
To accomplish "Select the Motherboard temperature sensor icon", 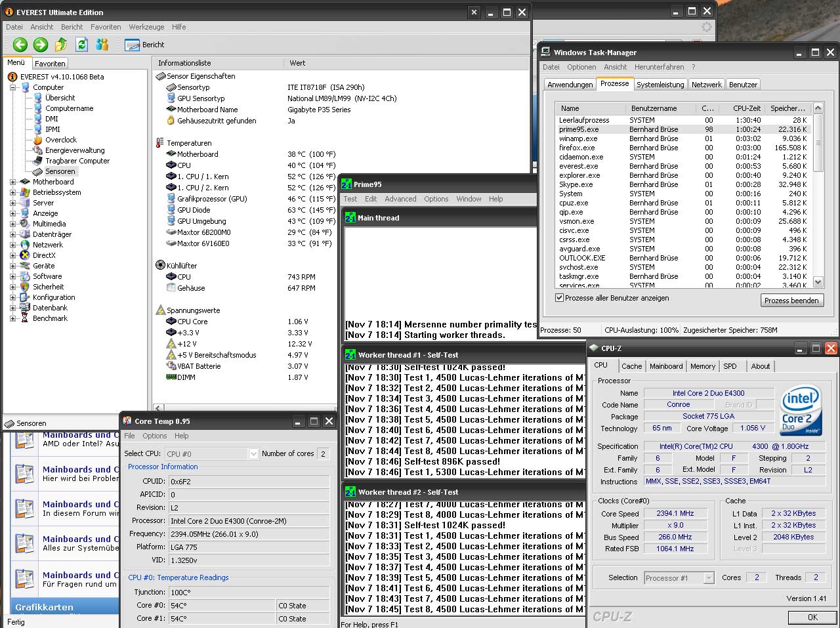I will pyautogui.click(x=171, y=154).
